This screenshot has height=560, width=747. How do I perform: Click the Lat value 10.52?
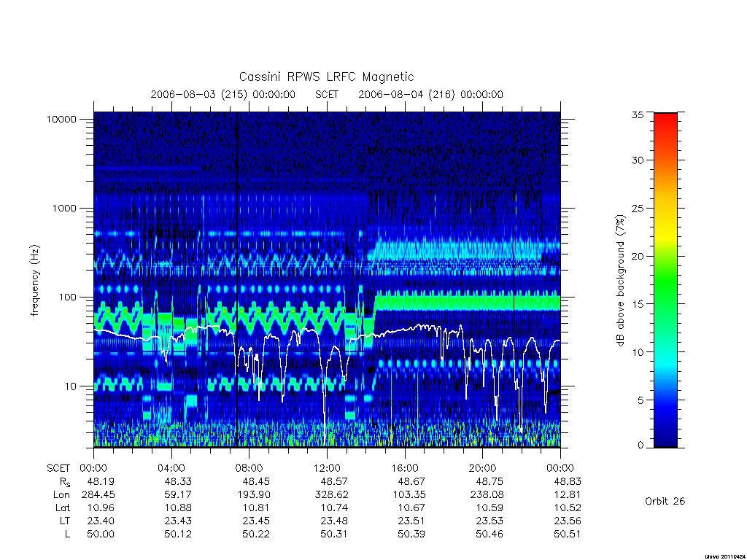[568, 507]
